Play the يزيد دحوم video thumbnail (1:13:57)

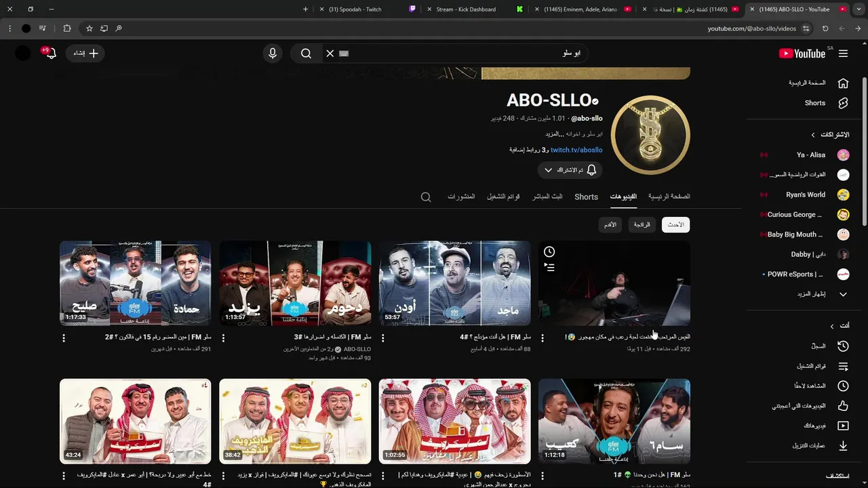[295, 283]
